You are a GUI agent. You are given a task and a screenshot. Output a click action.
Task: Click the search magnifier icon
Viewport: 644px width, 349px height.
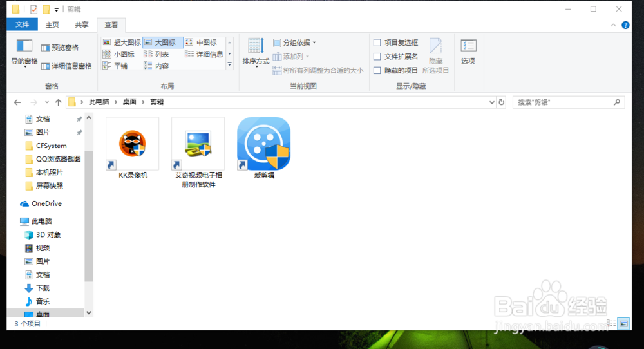[617, 102]
